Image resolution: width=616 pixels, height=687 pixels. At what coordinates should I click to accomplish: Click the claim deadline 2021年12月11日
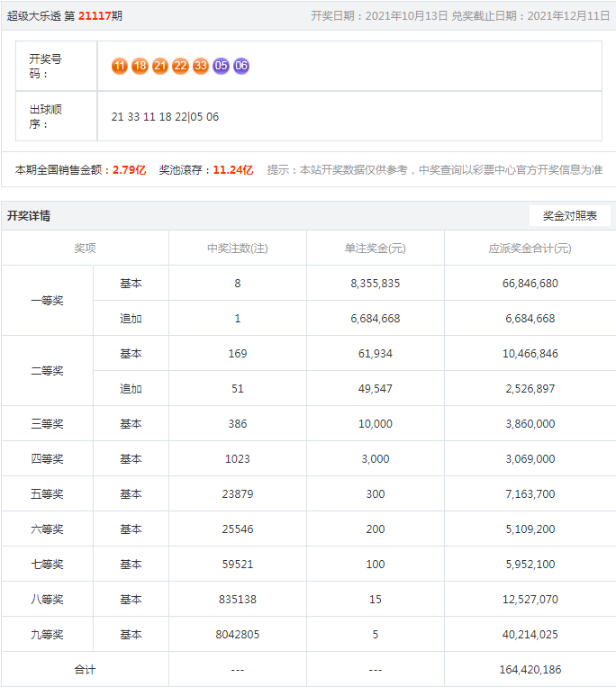[568, 16]
